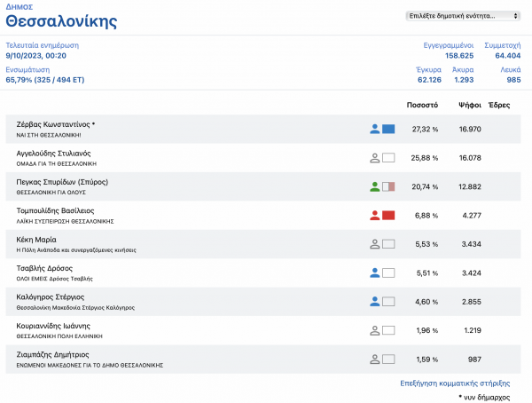Click the gray person icon for Ζιαμπάζης Δημήτριος
Image resolution: width=532 pixels, height=403 pixels.
[374, 360]
